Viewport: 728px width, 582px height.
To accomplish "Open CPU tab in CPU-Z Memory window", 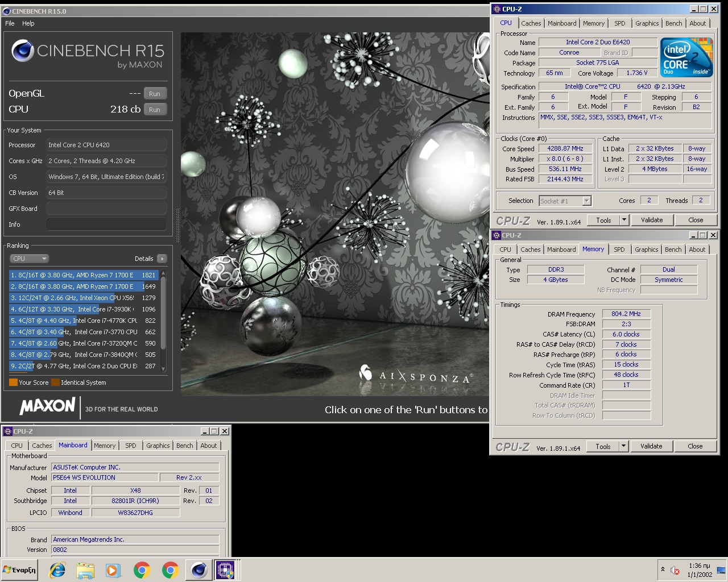I will coord(506,250).
